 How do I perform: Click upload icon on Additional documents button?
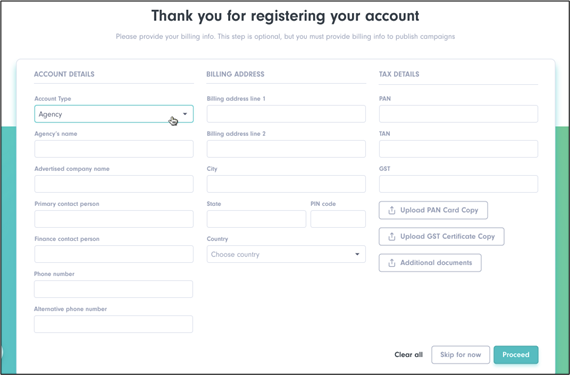(392, 263)
